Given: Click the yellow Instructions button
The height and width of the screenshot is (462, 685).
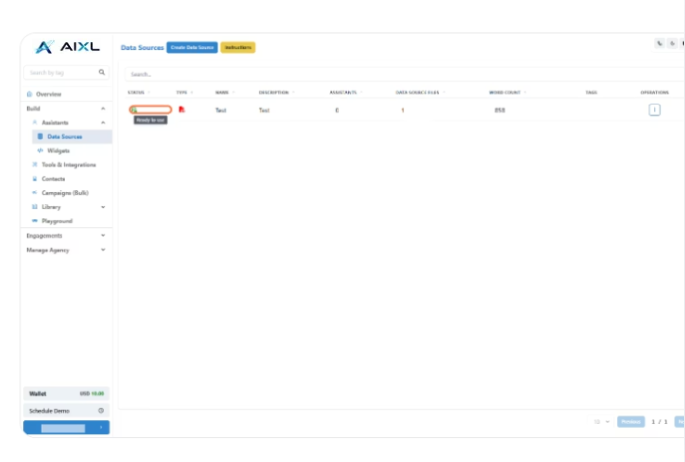Looking at the screenshot, I should tap(238, 47).
